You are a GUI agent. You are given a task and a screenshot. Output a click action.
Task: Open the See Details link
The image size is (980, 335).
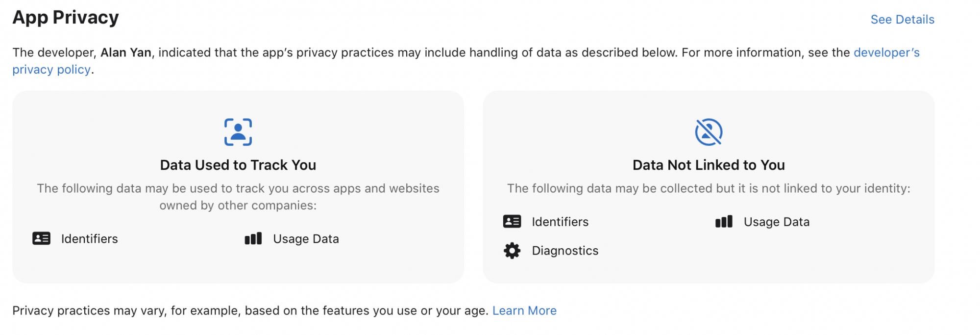coord(902,20)
